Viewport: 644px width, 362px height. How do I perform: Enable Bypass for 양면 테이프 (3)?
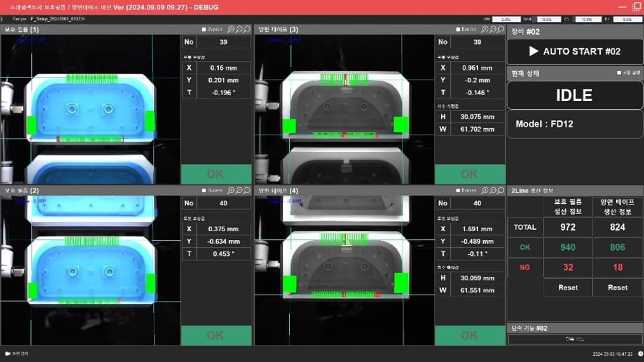pyautogui.click(x=458, y=30)
